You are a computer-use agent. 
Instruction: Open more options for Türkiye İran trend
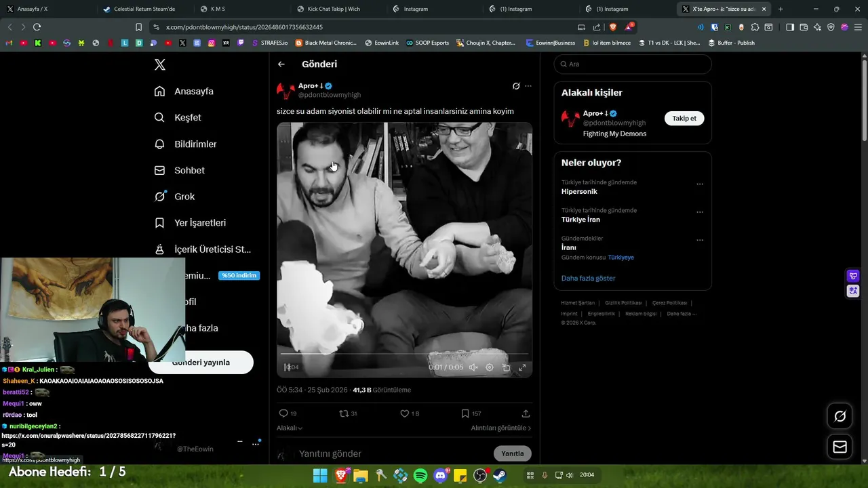(700, 212)
